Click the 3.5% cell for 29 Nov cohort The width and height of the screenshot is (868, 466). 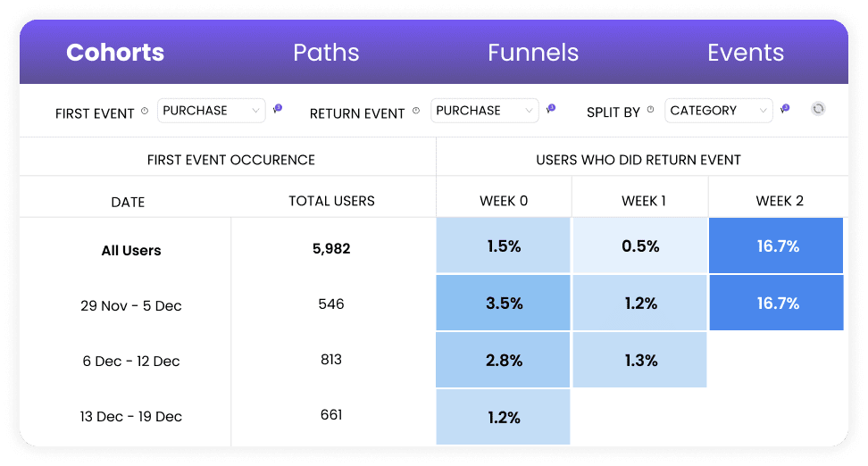(x=503, y=303)
